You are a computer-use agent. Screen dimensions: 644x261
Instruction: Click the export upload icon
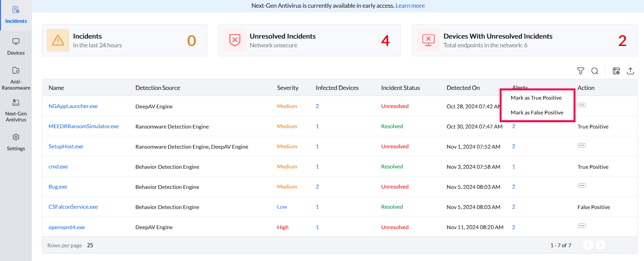(630, 71)
